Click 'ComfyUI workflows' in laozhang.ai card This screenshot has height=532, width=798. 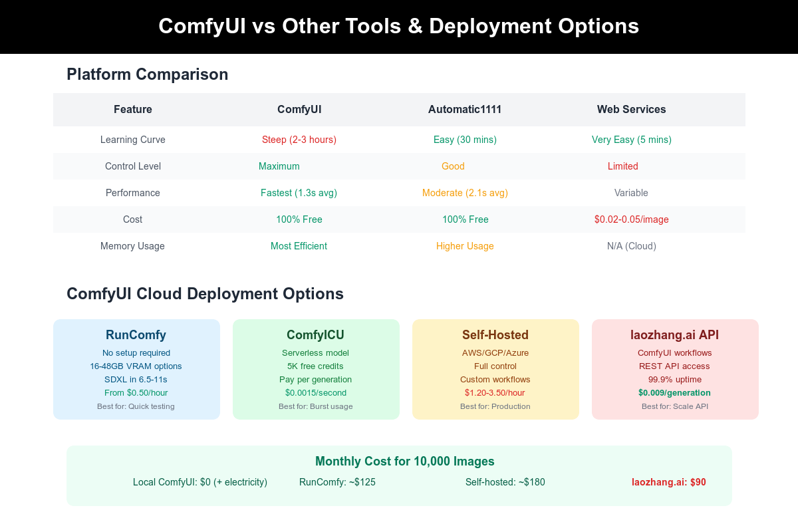(x=675, y=353)
